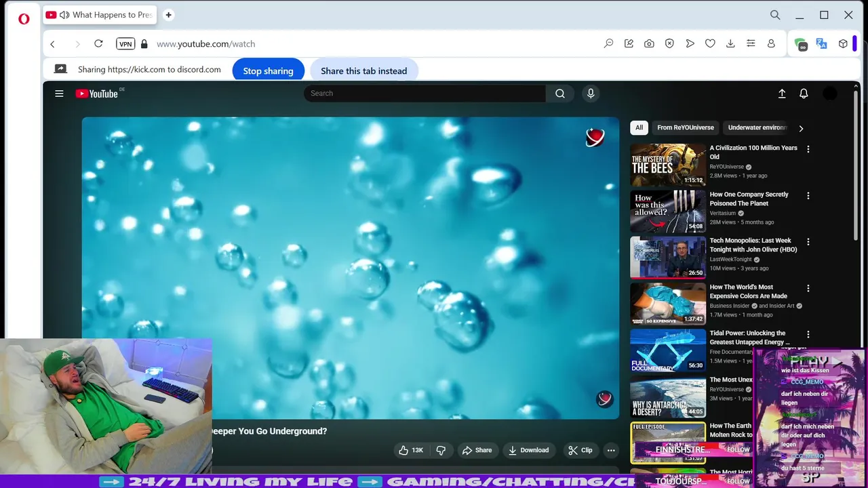Like the video with 13K likes
This screenshot has height=488, width=868.
click(x=412, y=450)
